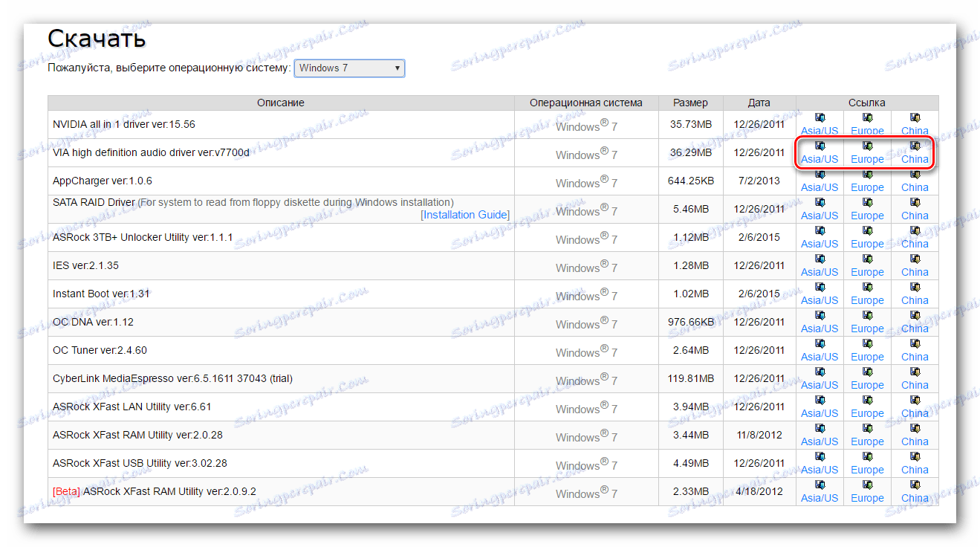Click the red '[Beta]' label
This screenshot has height=547, width=980.
tap(66, 491)
